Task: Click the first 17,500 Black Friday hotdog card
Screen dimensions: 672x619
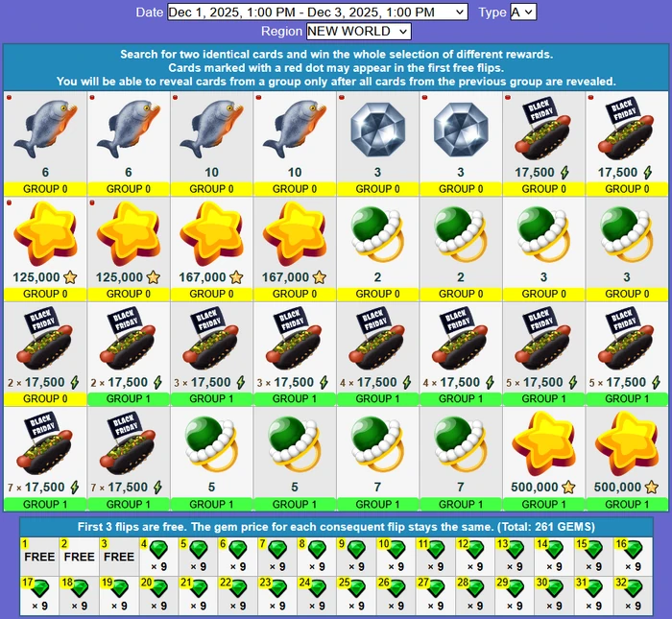Action: click(543, 144)
